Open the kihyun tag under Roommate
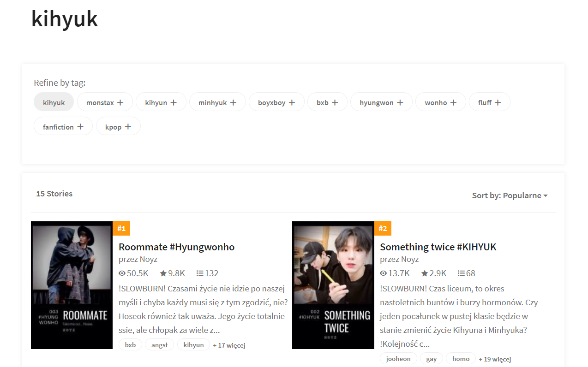This screenshot has height=367, width=588. click(x=193, y=345)
